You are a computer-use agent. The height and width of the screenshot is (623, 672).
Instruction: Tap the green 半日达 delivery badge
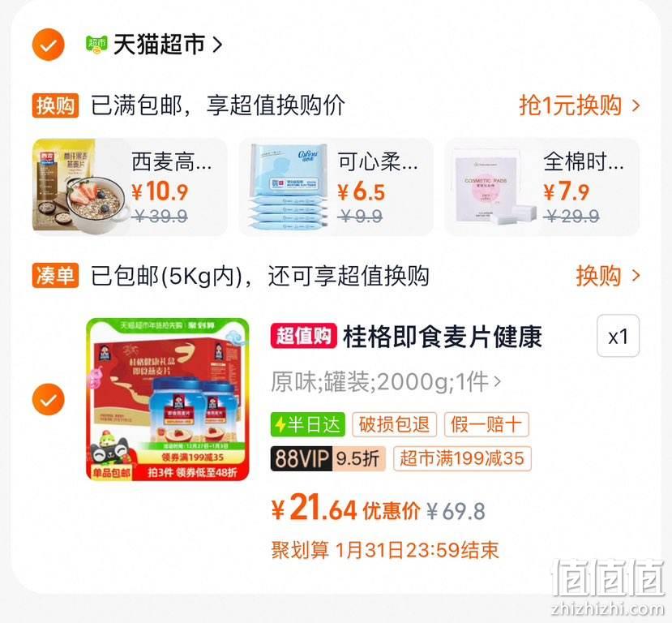tap(308, 424)
